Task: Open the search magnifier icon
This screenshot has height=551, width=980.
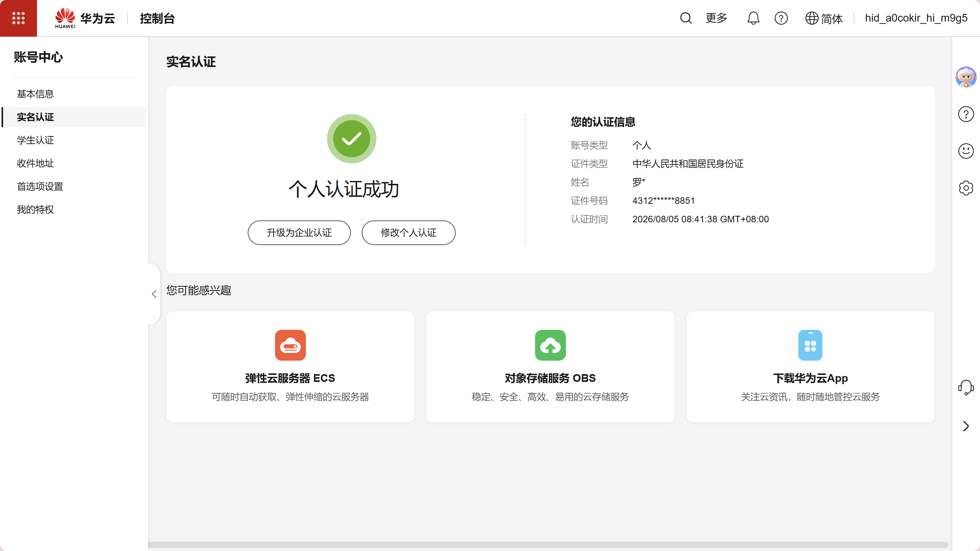Action: pos(686,18)
